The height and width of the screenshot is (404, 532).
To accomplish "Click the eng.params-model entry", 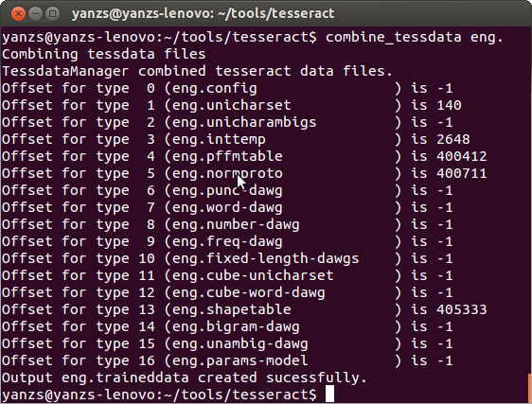I will tap(240, 360).
